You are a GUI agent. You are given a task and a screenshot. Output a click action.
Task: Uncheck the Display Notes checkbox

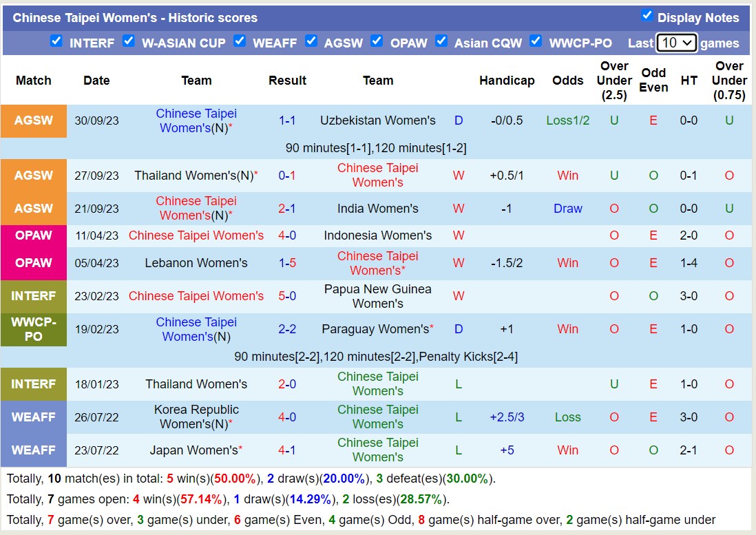click(647, 16)
